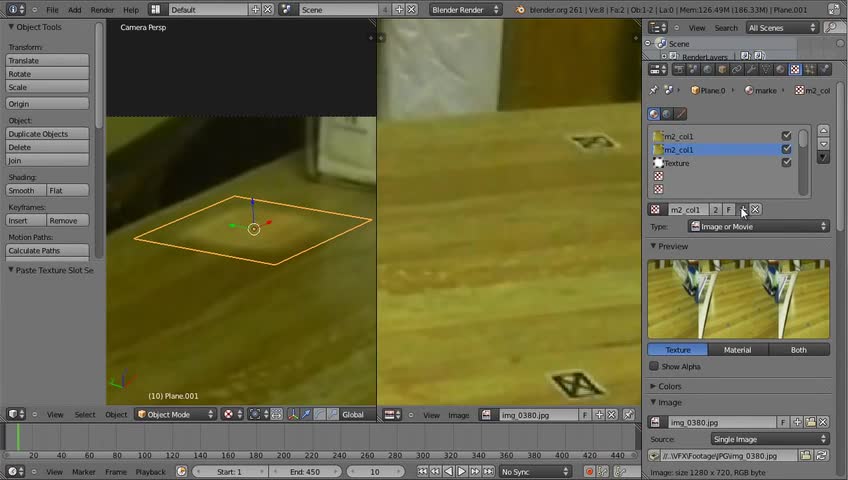Open the Help menu
This screenshot has height=480, width=848.
click(131, 10)
